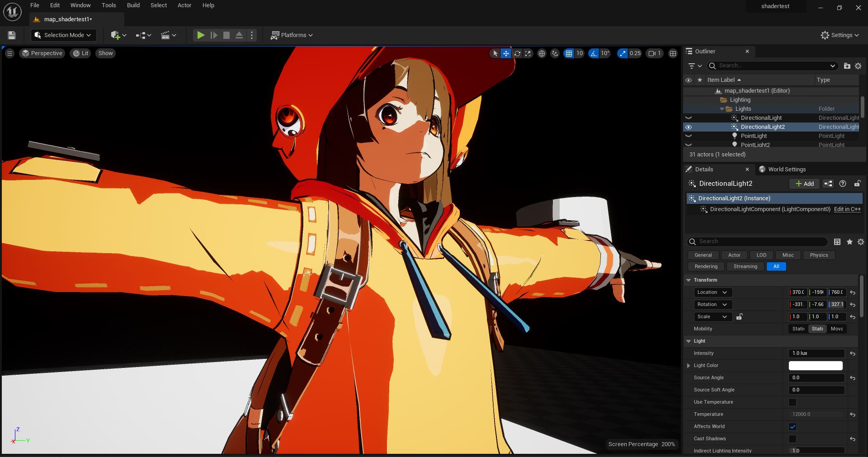Open the Build menu
868x457 pixels.
pos(133,5)
